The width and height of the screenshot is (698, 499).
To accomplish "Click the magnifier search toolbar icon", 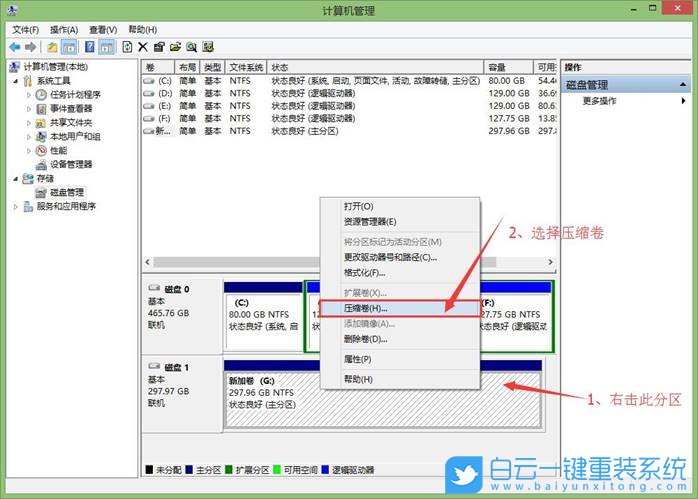I will (191, 47).
